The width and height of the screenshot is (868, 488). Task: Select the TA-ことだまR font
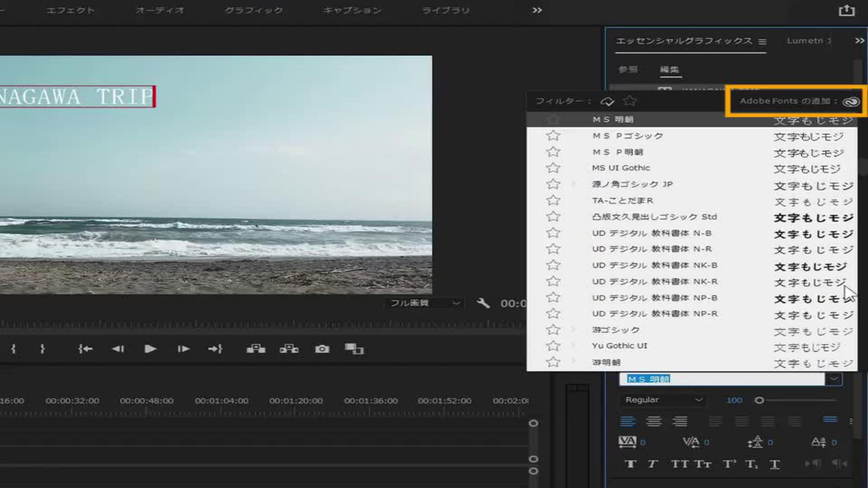(x=622, y=201)
